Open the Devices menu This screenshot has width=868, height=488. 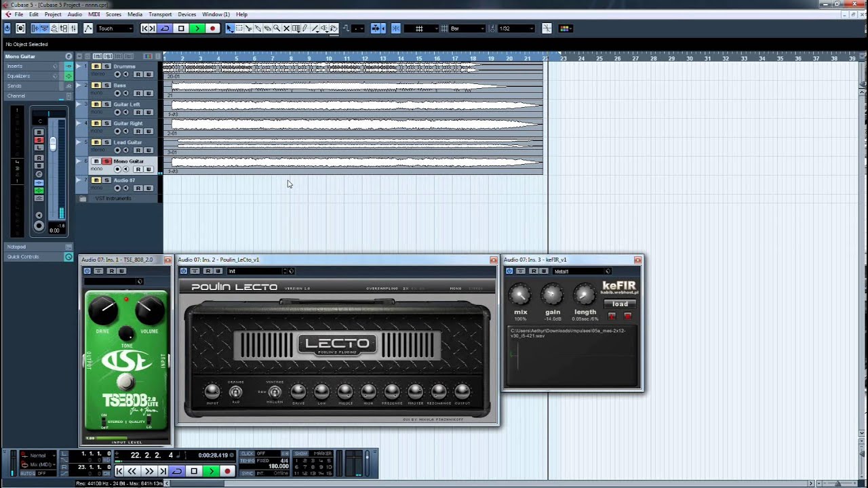tap(187, 14)
